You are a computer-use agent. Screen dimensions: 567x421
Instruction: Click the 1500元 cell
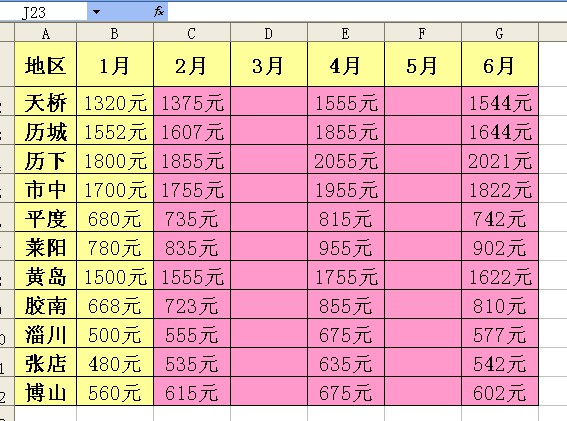pos(115,275)
